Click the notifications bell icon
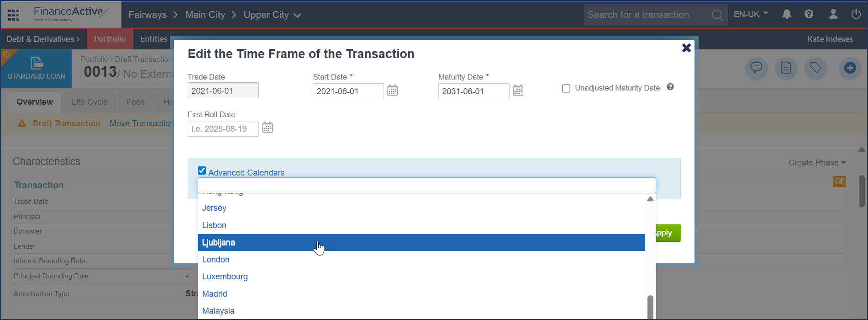The image size is (868, 320). point(786,15)
